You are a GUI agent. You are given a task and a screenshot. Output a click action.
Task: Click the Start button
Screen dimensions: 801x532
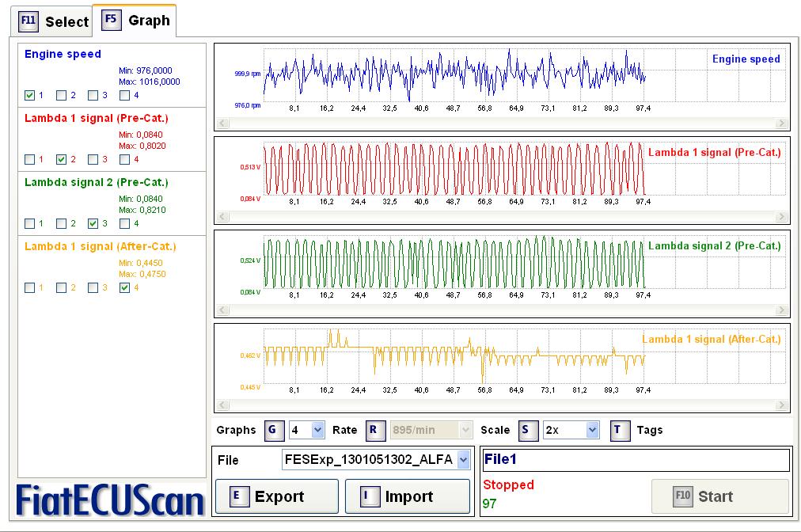point(719,496)
